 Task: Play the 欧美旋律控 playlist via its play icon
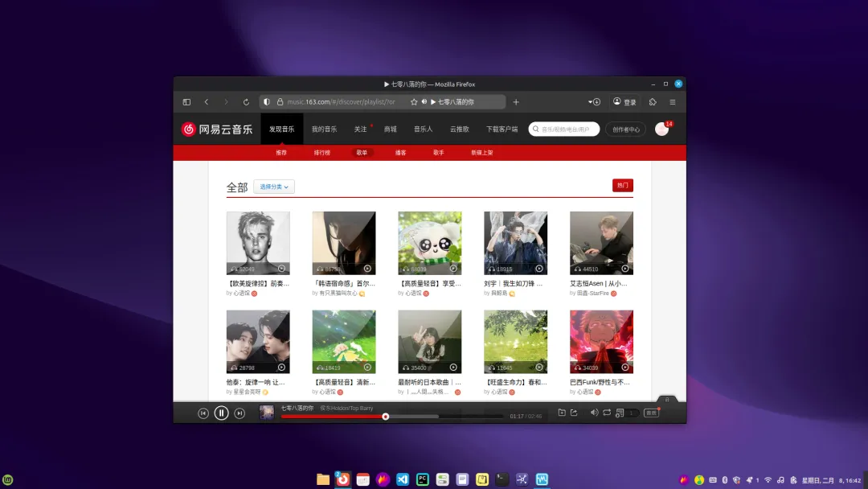pos(281,269)
